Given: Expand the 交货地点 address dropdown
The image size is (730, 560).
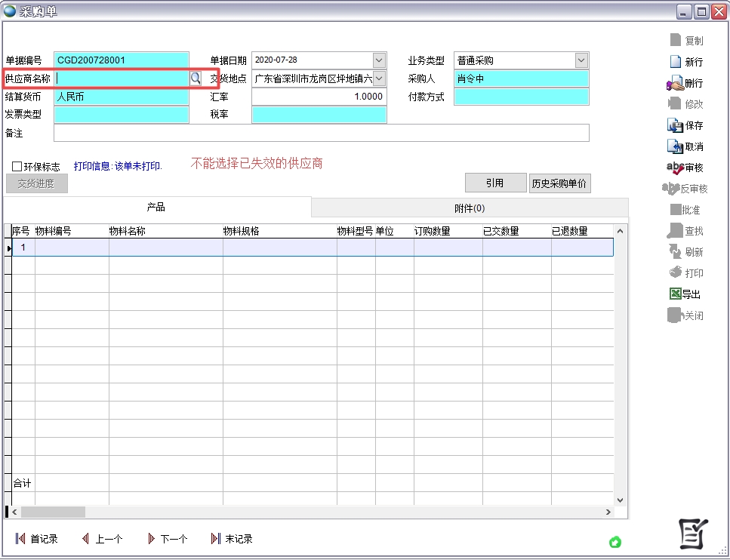Looking at the screenshot, I should click(x=379, y=78).
